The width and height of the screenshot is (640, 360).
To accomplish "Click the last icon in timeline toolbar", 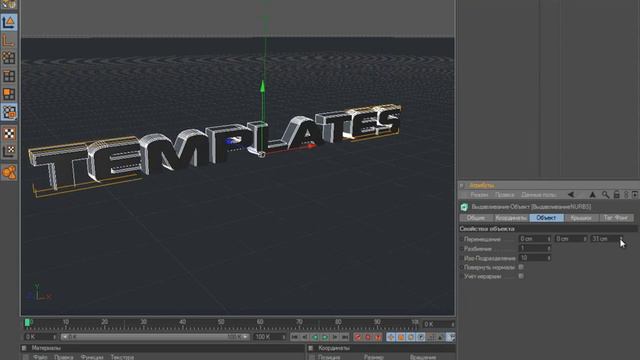I will click(451, 337).
